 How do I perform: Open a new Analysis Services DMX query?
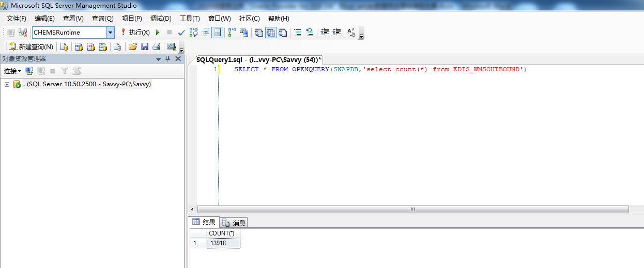click(91, 46)
